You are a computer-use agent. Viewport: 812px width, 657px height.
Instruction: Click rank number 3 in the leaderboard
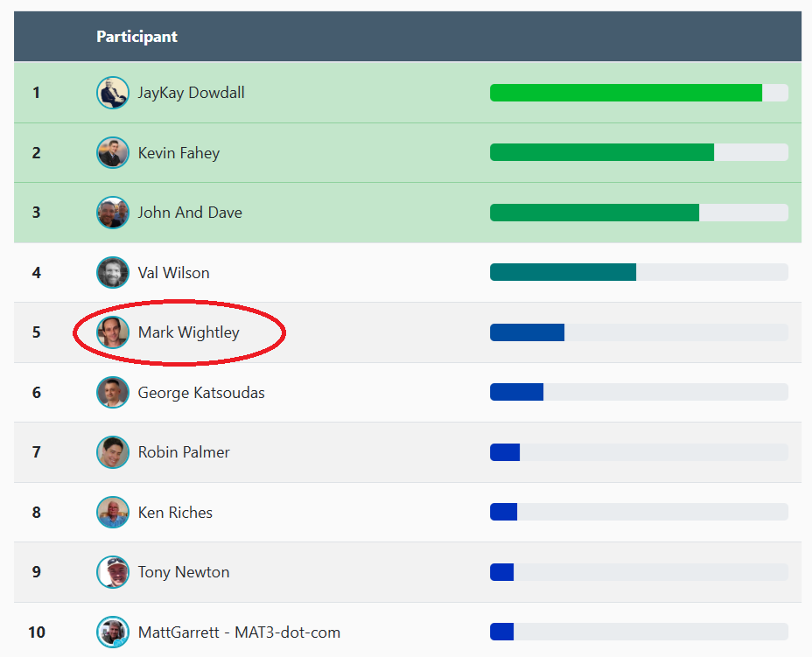coord(37,213)
